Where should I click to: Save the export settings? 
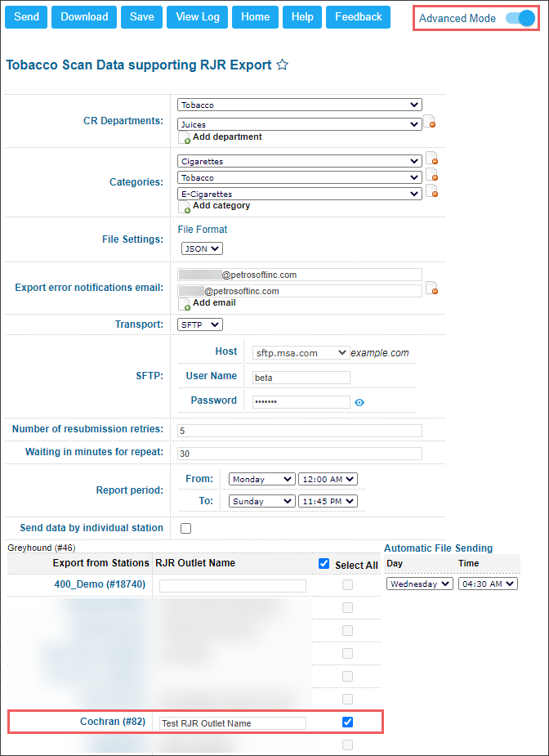coord(141,17)
